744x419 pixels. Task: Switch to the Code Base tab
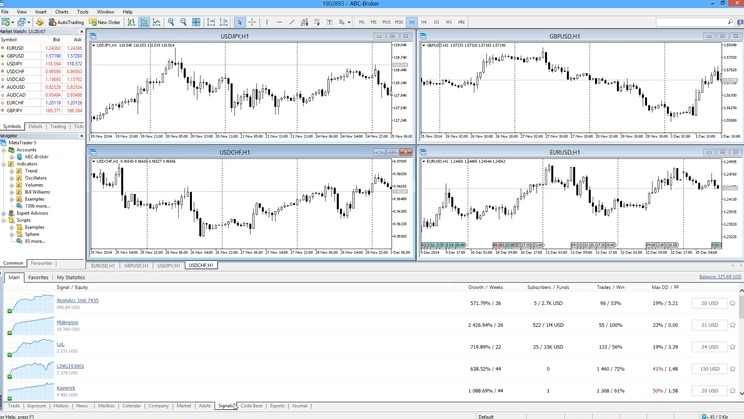point(251,406)
